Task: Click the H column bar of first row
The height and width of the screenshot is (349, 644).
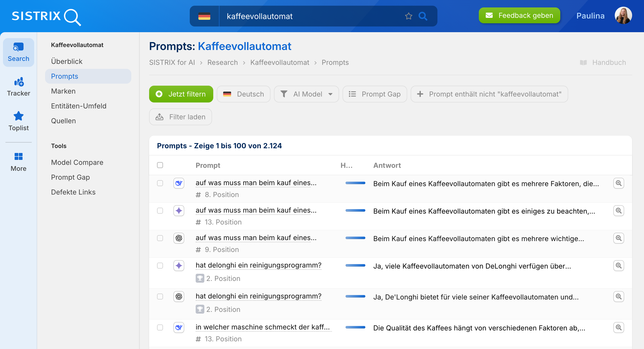Action: pyautogui.click(x=355, y=183)
